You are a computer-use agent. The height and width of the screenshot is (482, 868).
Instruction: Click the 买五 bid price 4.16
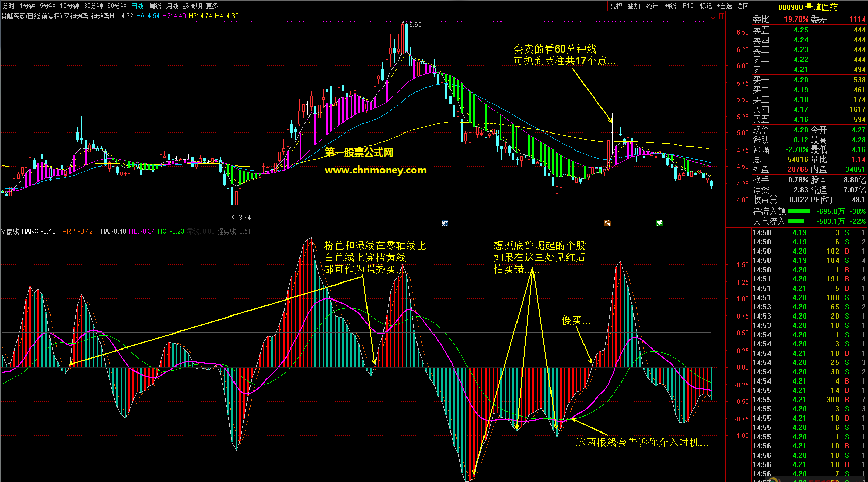[801, 119]
